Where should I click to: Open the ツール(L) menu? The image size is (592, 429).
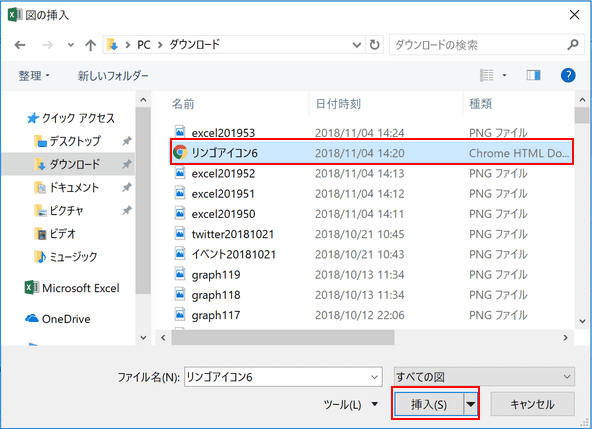click(x=350, y=405)
